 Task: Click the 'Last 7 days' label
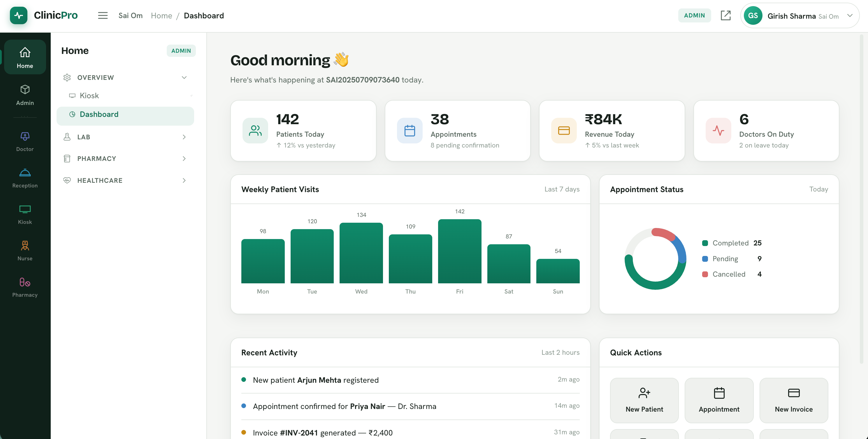click(562, 189)
